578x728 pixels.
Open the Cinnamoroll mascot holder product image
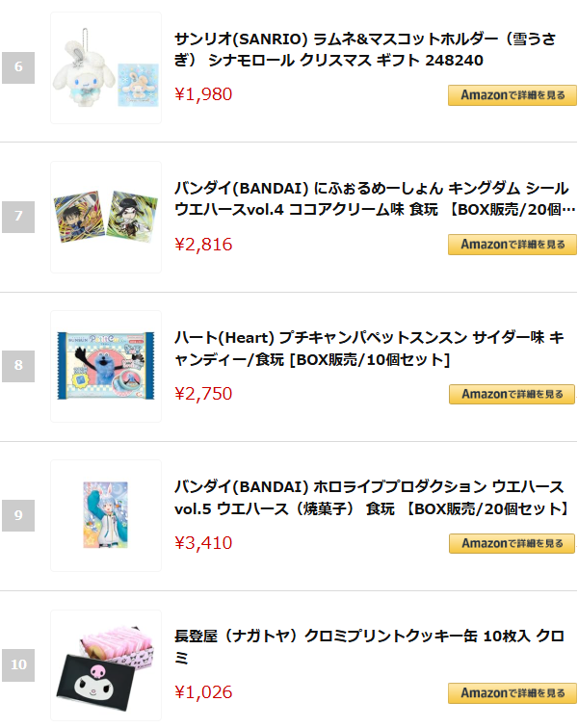[106, 67]
